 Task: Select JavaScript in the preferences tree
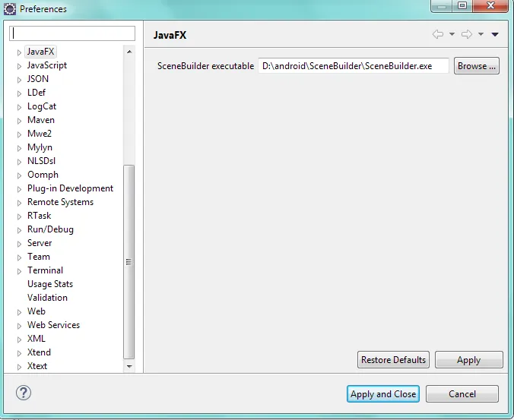pos(47,65)
